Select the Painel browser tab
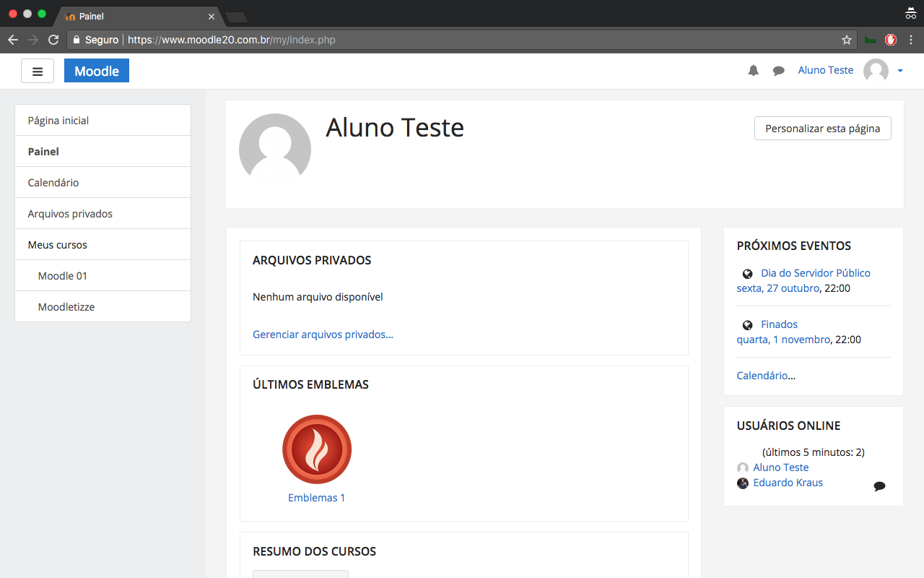Image resolution: width=924 pixels, height=578 pixels. tap(137, 16)
